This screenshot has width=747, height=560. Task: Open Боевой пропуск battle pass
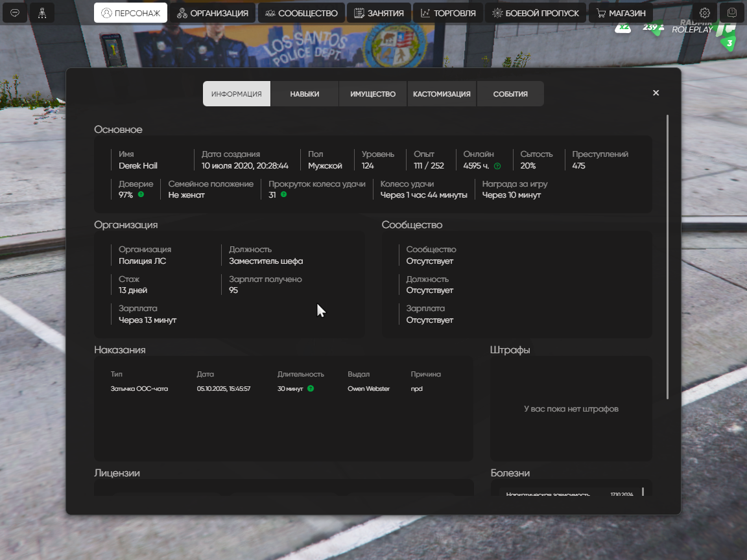coord(535,13)
